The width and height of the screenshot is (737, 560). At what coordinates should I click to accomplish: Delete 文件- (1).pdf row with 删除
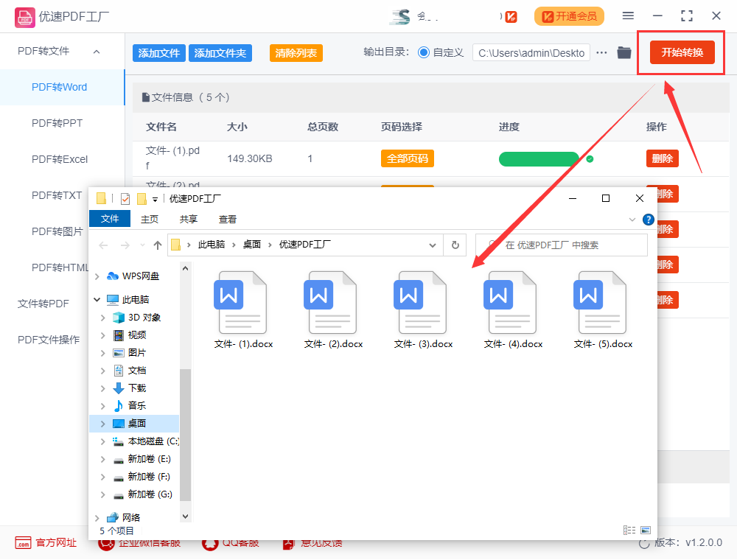tap(663, 159)
